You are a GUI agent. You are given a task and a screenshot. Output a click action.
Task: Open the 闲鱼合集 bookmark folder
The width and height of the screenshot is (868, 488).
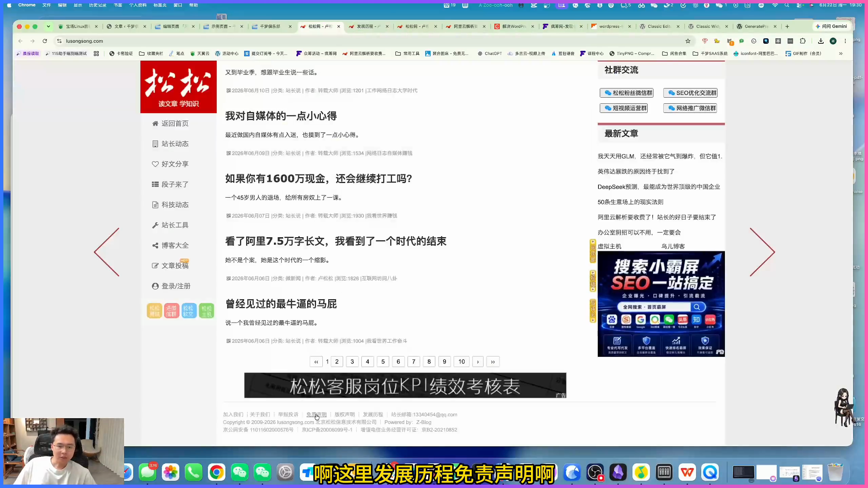674,54
